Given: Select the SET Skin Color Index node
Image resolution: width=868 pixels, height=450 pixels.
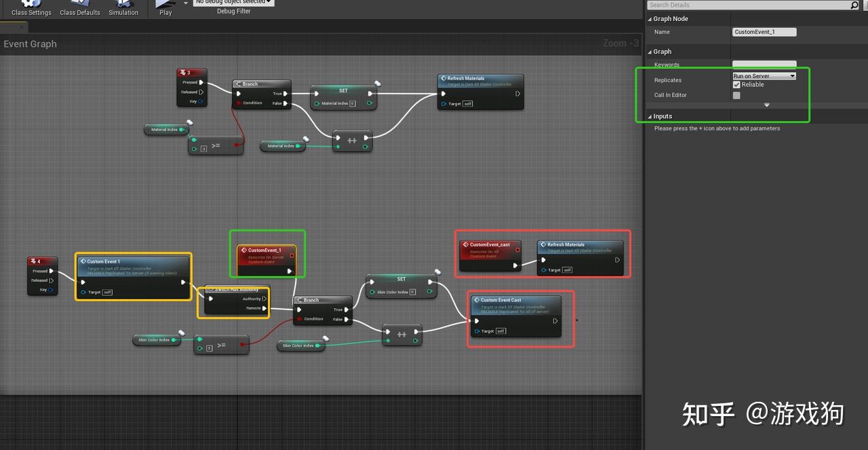Looking at the screenshot, I should pyautogui.click(x=401, y=287).
